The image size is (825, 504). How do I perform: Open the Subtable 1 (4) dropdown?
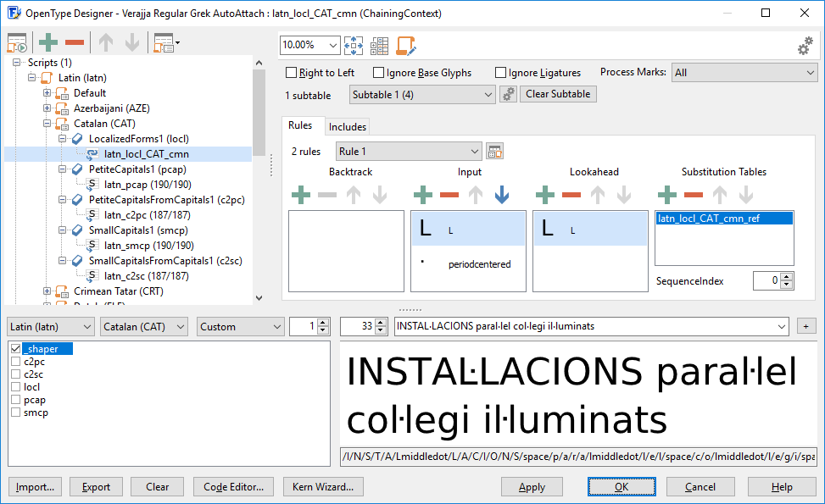(x=422, y=95)
